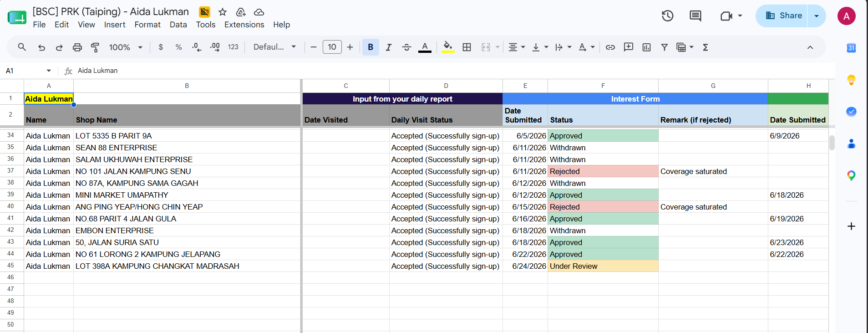Screen dimensions: 868x333
Task: Open the Edit menu
Action: pos(61,25)
